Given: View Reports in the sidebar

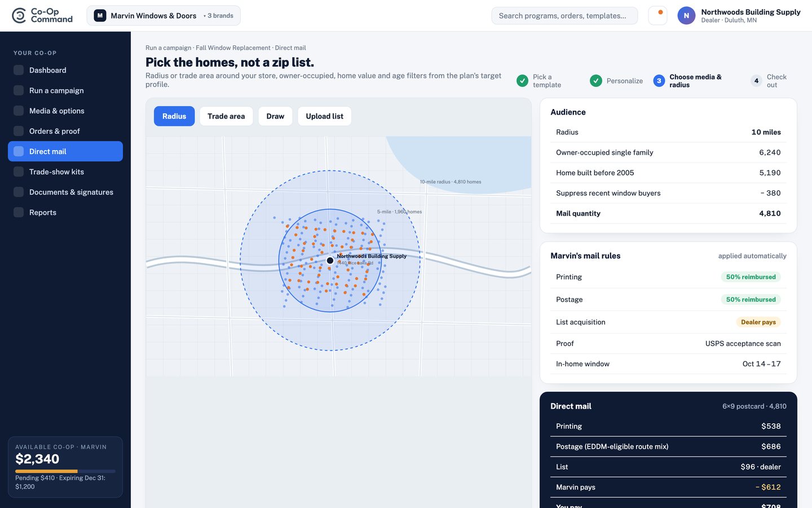Looking at the screenshot, I should pos(65,212).
